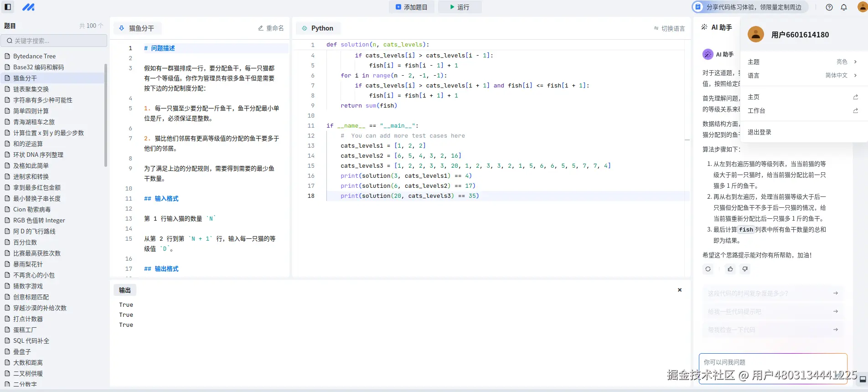
Task: Toggle the left sidebar panel icon
Action: (x=8, y=7)
